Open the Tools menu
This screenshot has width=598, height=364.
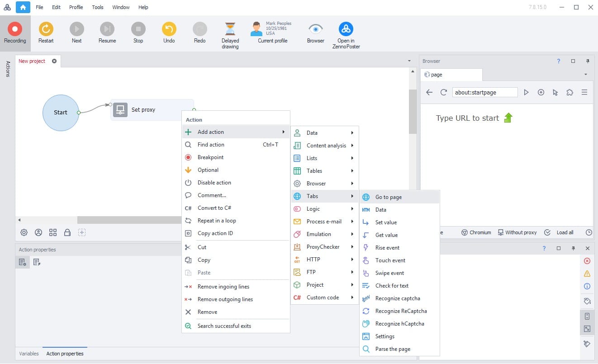click(x=97, y=7)
